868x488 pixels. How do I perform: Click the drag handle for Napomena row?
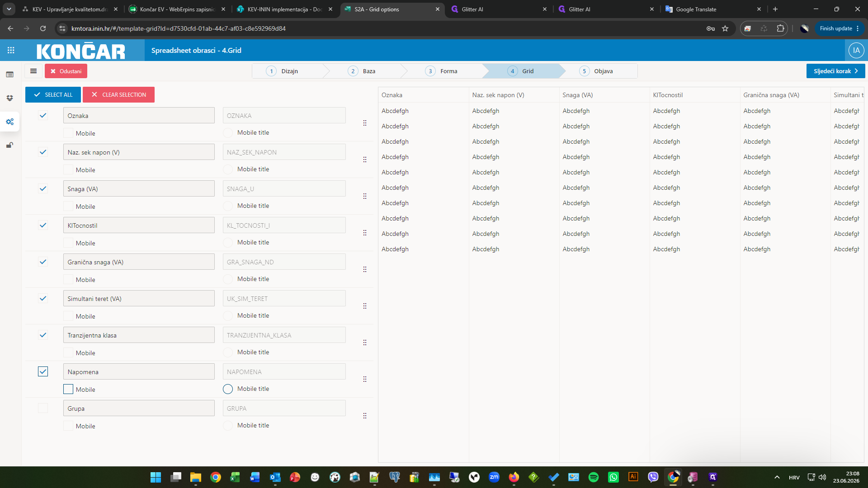[365, 379]
